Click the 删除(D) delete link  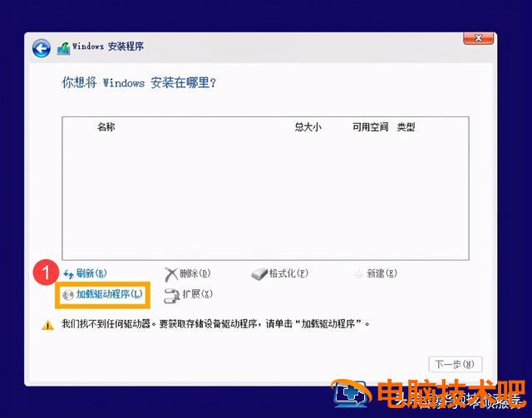tap(195, 273)
